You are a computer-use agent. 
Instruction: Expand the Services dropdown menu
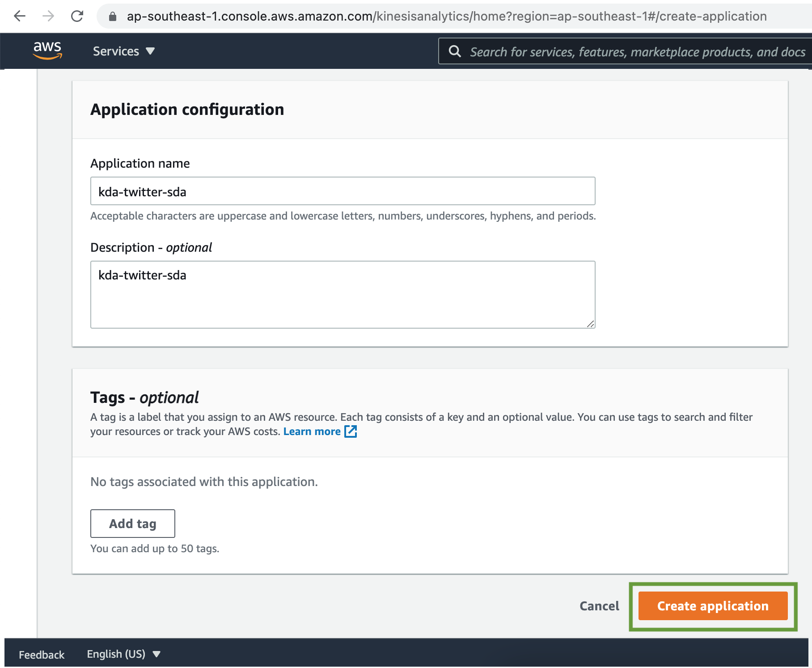(x=124, y=51)
